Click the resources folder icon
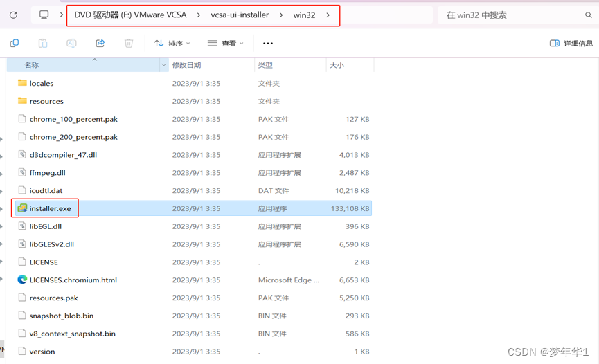Image resolution: width=599 pixels, height=364 pixels. click(23, 101)
